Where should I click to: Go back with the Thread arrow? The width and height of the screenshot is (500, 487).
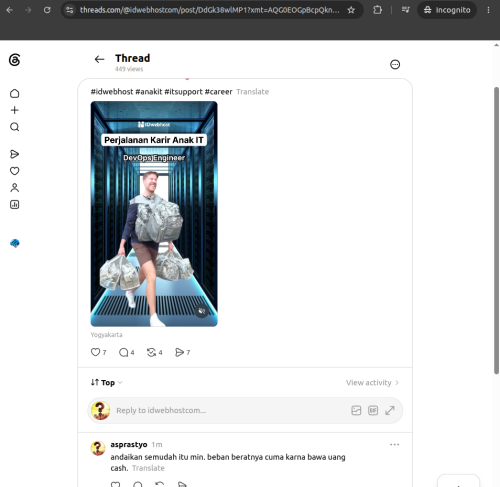[99, 59]
